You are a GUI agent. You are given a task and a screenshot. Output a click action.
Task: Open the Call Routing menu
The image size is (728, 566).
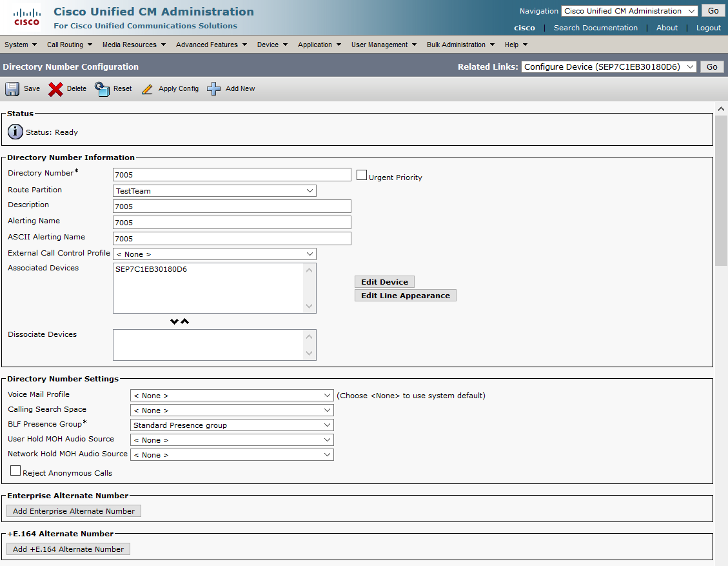(x=69, y=45)
